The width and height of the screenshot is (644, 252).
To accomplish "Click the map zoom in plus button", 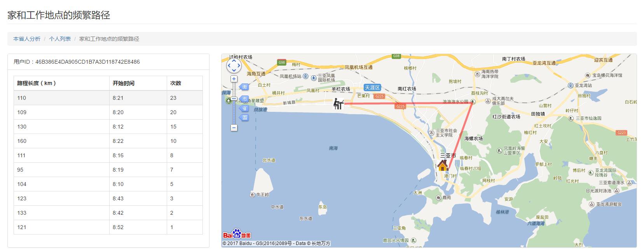I will point(234,79).
